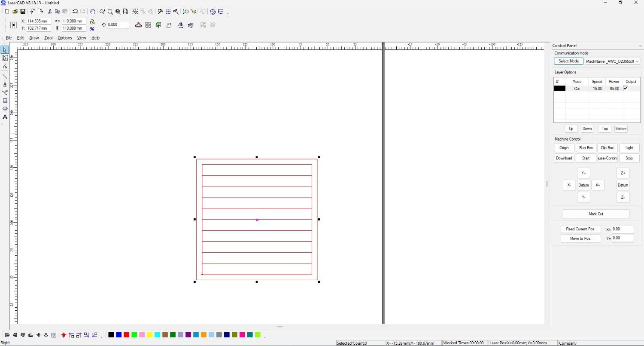The image size is (644, 346).
Task: Click the Origin button
Action: coord(564,148)
